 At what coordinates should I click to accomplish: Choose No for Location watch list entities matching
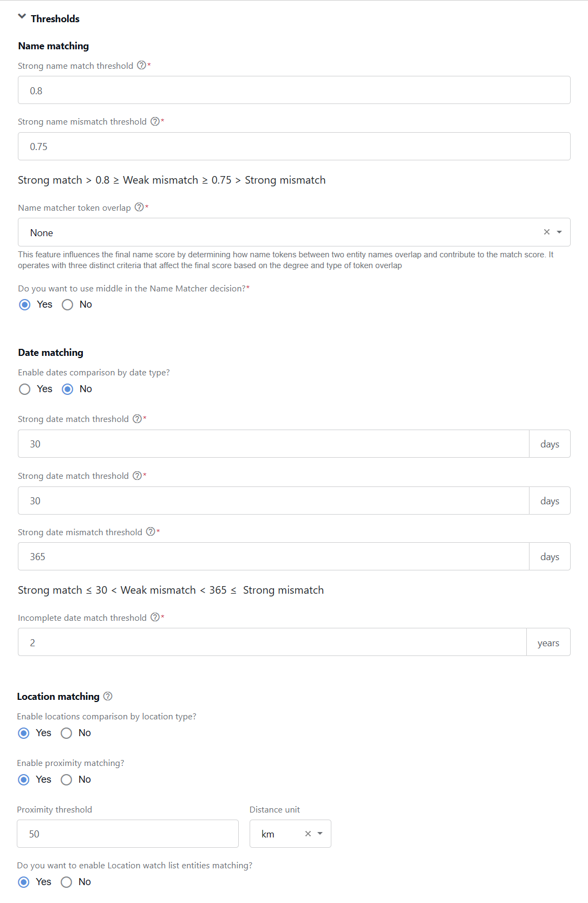coord(66,882)
